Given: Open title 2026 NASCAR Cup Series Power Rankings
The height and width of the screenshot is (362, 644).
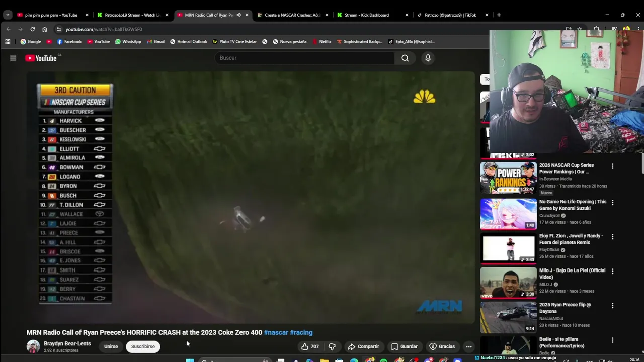Looking at the screenshot, I should pos(567,168).
